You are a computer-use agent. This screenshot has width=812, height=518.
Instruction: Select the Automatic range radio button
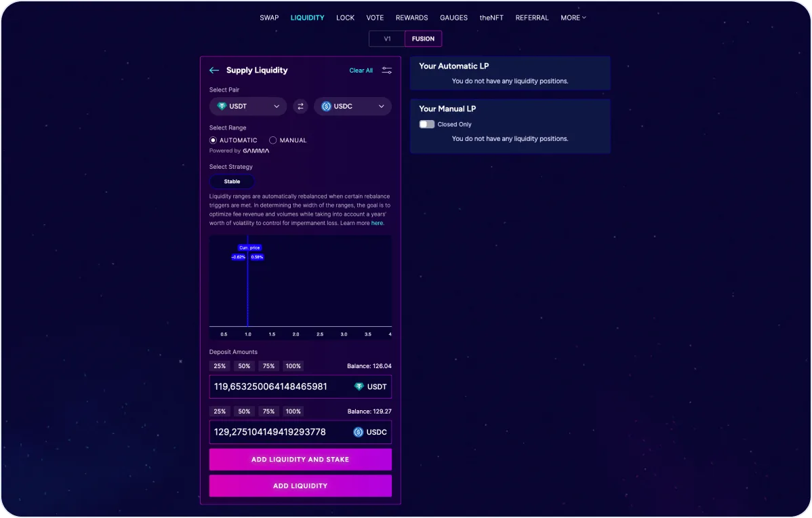tap(213, 140)
